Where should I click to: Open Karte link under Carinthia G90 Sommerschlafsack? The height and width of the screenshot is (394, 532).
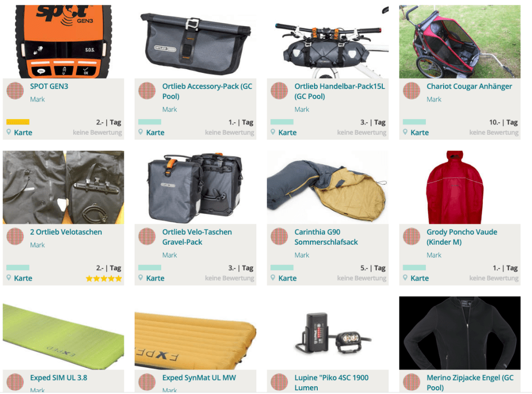point(288,278)
